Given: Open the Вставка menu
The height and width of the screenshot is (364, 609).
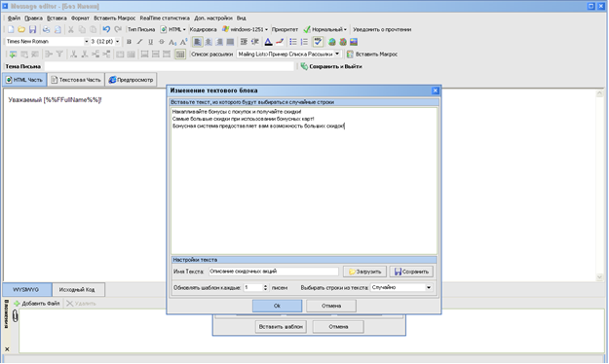Looking at the screenshot, I should click(x=57, y=18).
